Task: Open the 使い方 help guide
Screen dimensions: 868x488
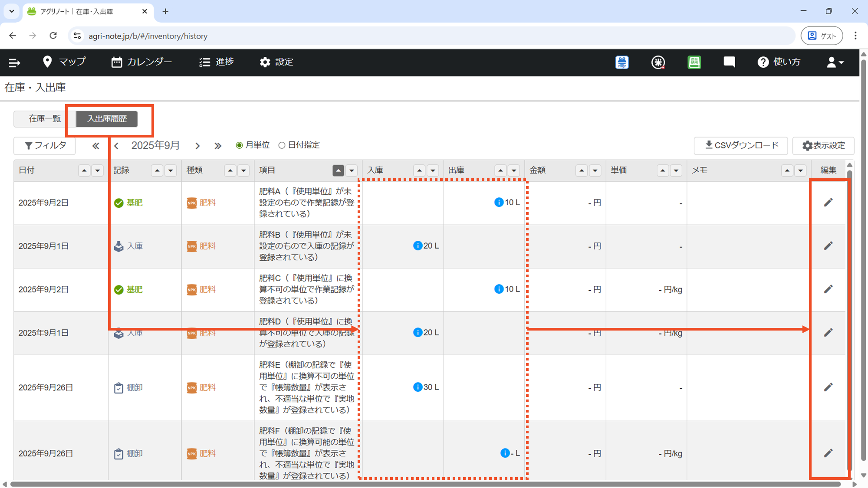Action: [779, 62]
